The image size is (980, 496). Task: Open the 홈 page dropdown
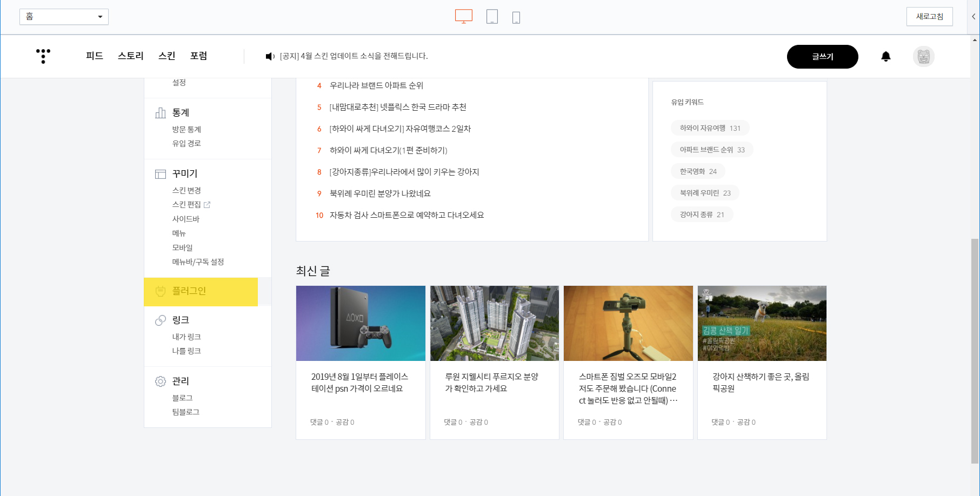click(64, 17)
